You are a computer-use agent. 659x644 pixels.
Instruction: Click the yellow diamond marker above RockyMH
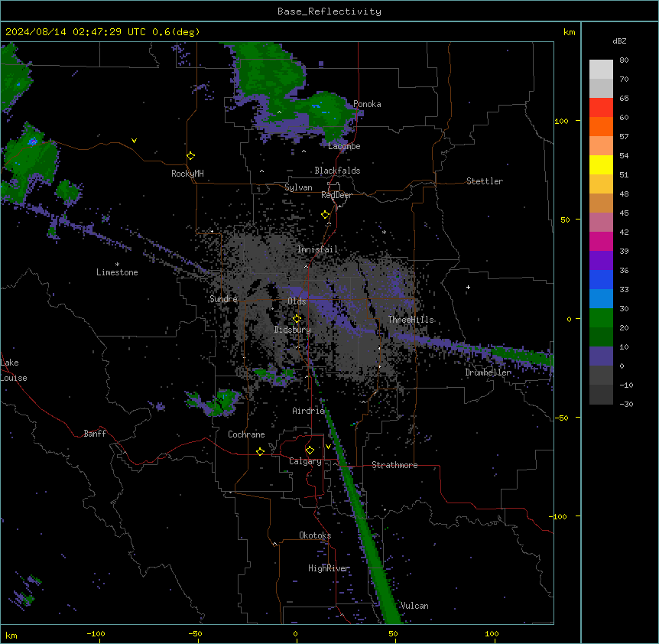point(191,156)
